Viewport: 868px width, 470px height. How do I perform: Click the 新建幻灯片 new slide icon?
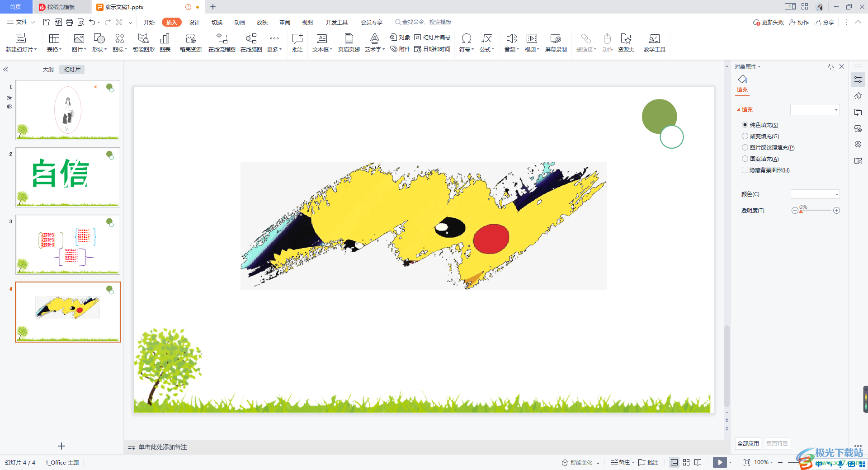click(21, 38)
